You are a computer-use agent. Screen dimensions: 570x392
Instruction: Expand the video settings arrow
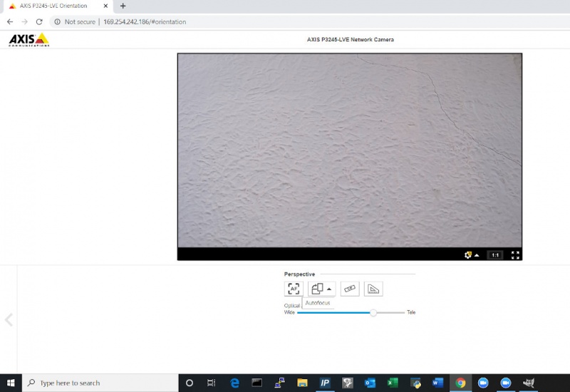(x=477, y=255)
